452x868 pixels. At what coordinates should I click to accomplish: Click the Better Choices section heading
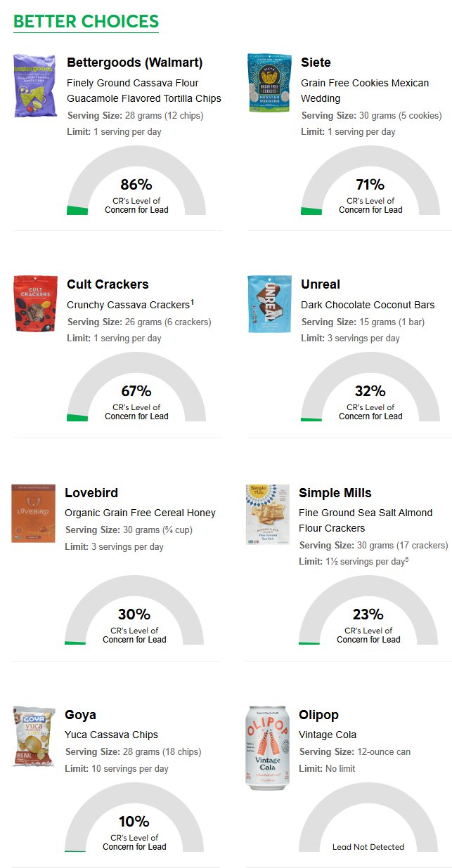(86, 22)
